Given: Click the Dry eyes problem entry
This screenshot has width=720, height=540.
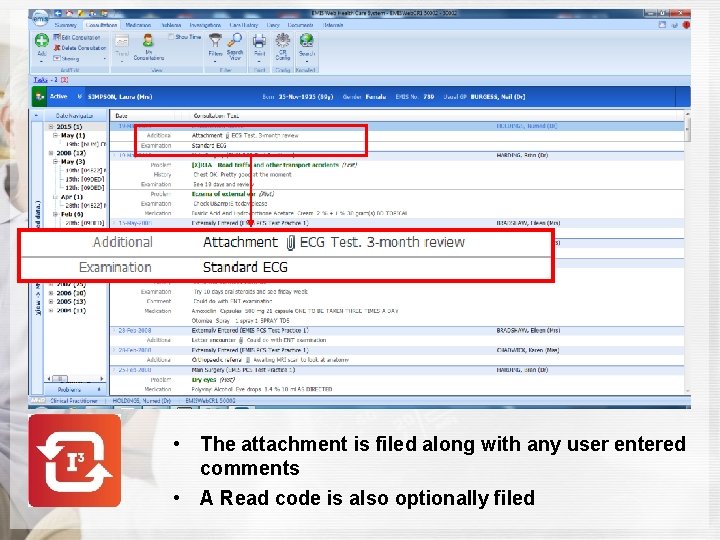Looking at the screenshot, I should 214,380.
